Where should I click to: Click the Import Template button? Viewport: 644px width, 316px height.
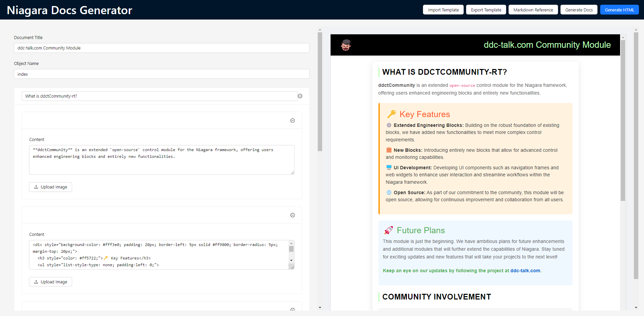click(443, 10)
